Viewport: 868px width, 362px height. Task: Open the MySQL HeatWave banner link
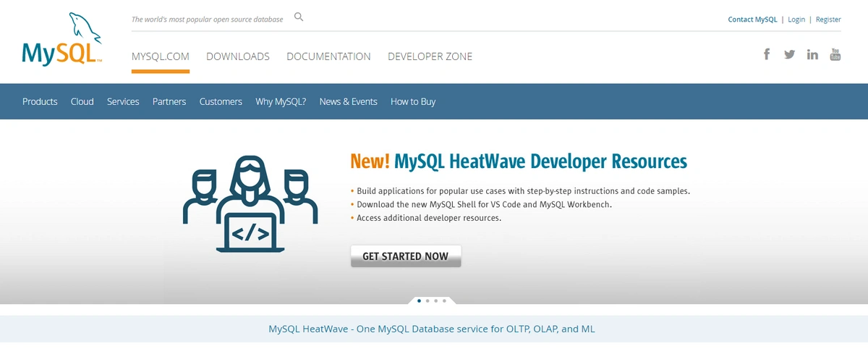432,329
